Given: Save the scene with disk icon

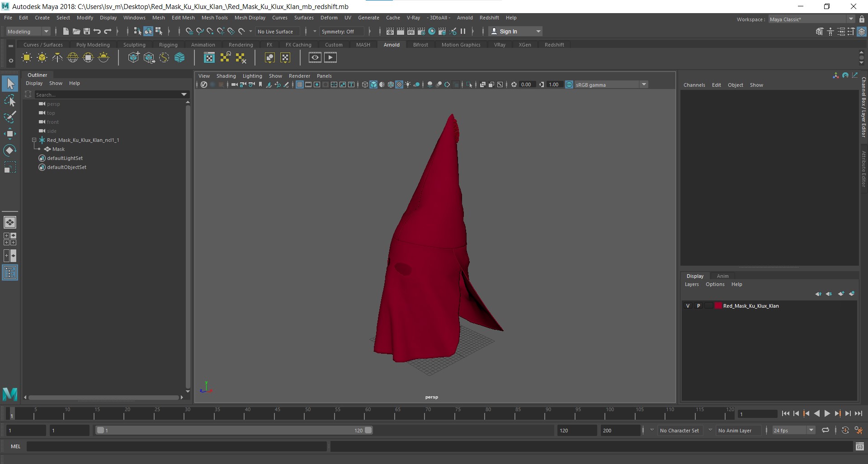Looking at the screenshot, I should coord(87,31).
